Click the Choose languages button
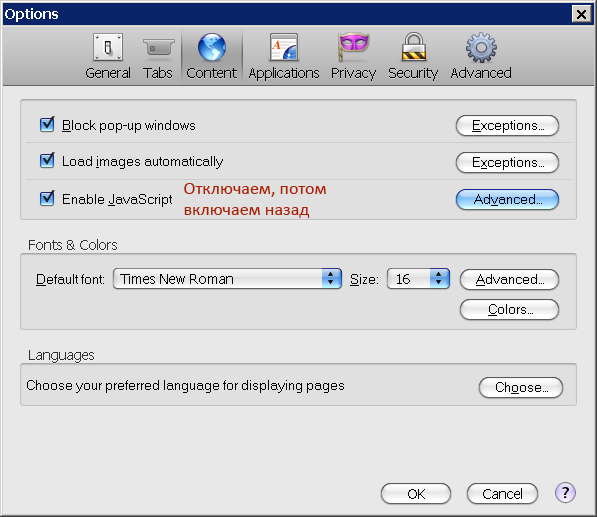 [521, 388]
